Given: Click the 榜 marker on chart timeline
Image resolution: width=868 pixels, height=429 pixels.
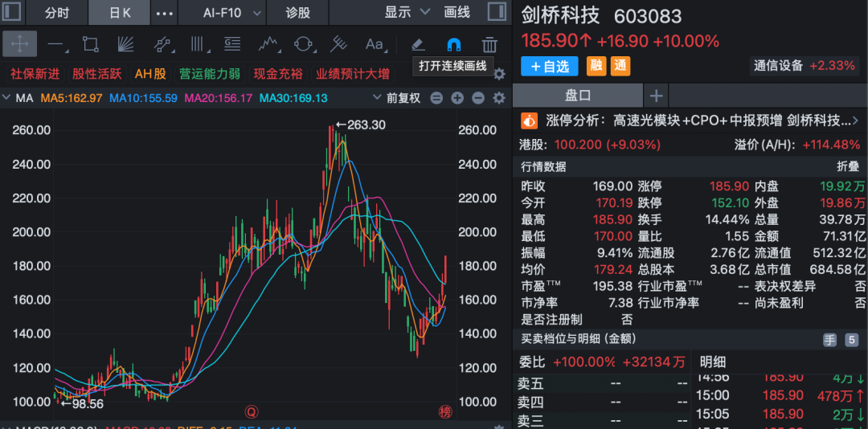Looking at the screenshot, I should click(x=445, y=411).
